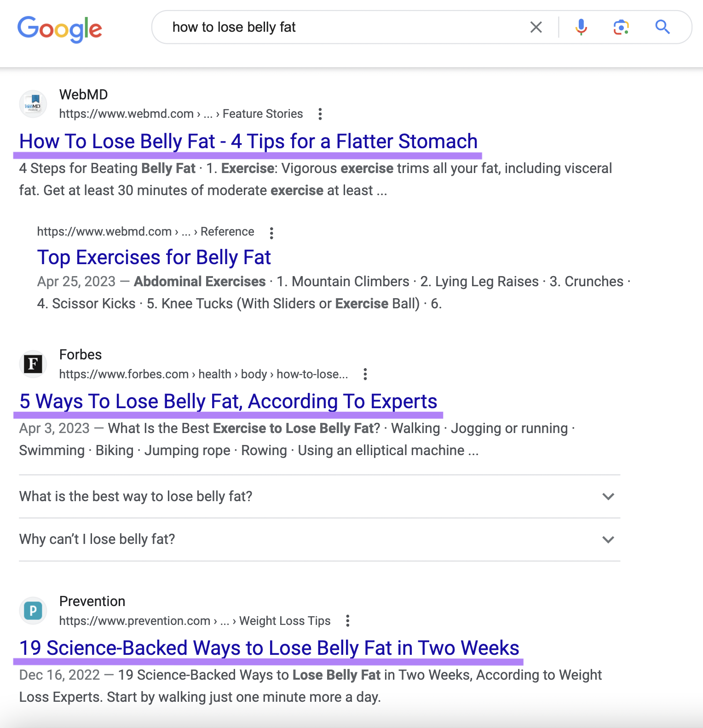The height and width of the screenshot is (728, 703).
Task: Clear the search query with the X icon
Action: click(536, 27)
